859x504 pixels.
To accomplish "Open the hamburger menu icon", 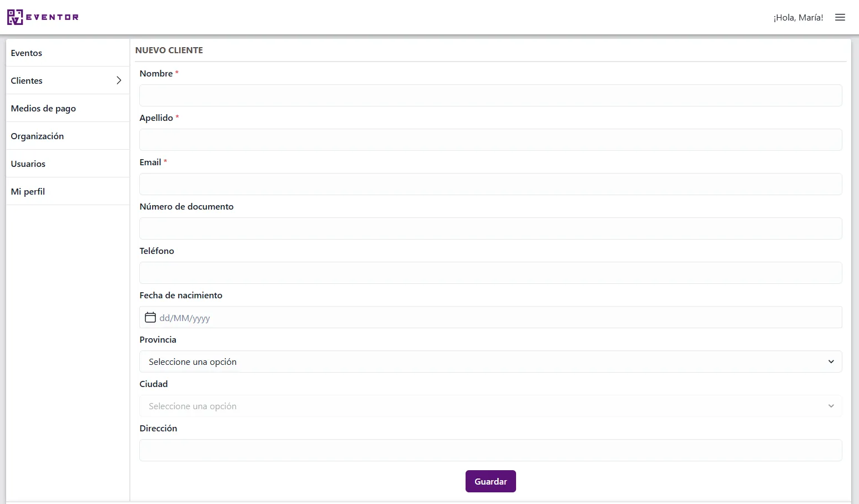I will [x=840, y=17].
